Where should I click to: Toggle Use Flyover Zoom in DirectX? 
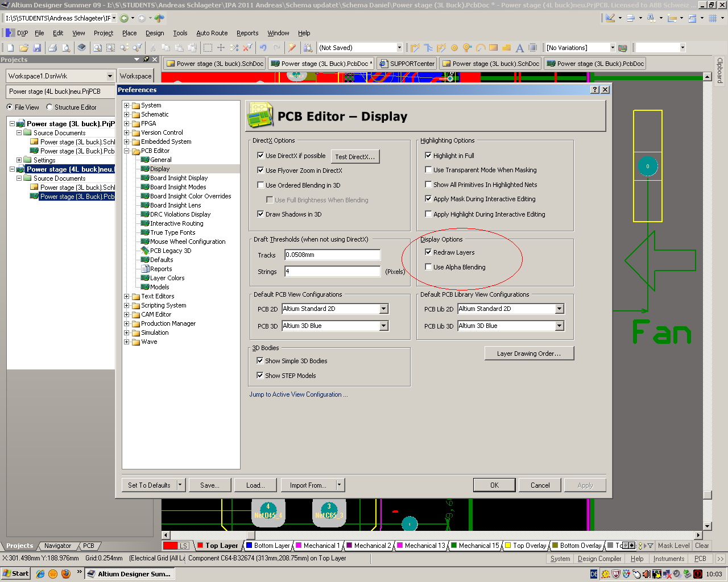tap(260, 170)
